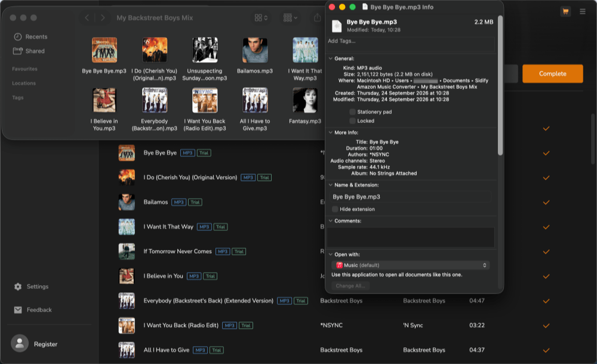Viewport: 597px width, 364px height.
Task: Click Settings in Sidify sidebar
Action: click(37, 286)
